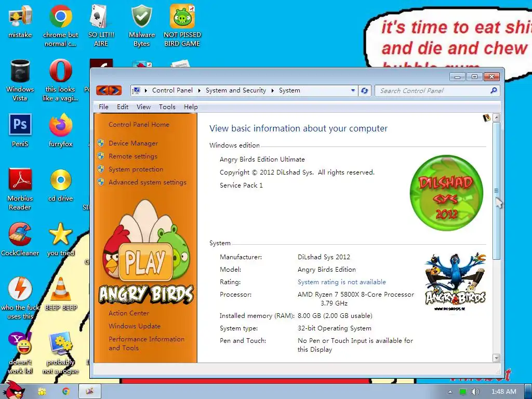Click the Angry Birds Rio logo image
Viewport: 532px width, 399px height.
click(455, 281)
